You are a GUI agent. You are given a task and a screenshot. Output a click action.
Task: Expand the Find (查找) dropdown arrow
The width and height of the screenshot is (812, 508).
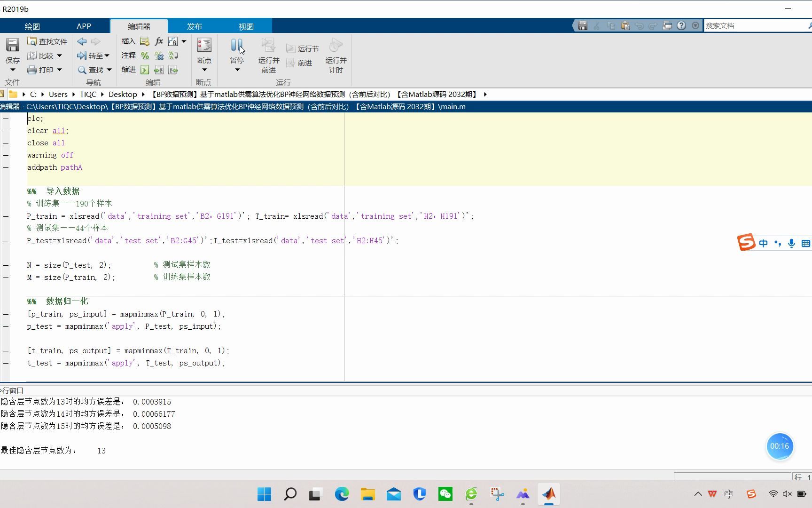pos(109,70)
